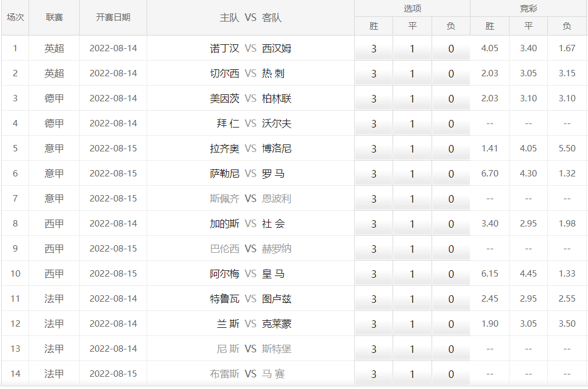The height and width of the screenshot is (389, 588).
Task: Click date 2022-08-15 in match 14 row
Action: click(113, 374)
